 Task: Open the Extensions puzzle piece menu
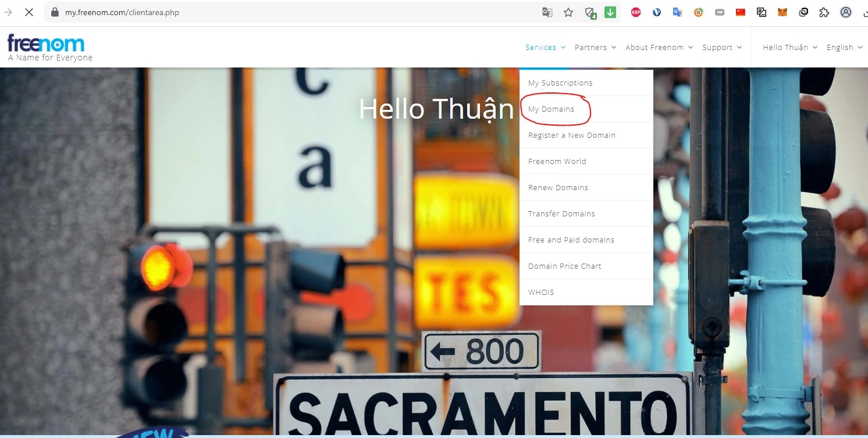coord(824,12)
